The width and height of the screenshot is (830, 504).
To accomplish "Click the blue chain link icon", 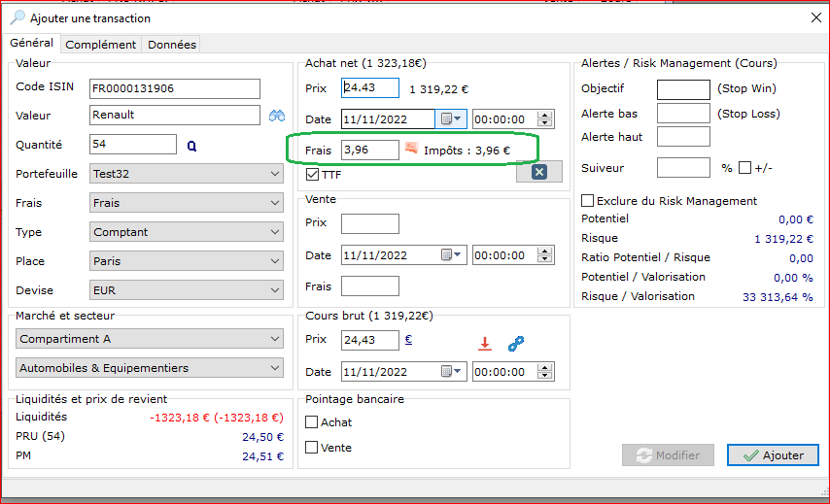I will 516,344.
